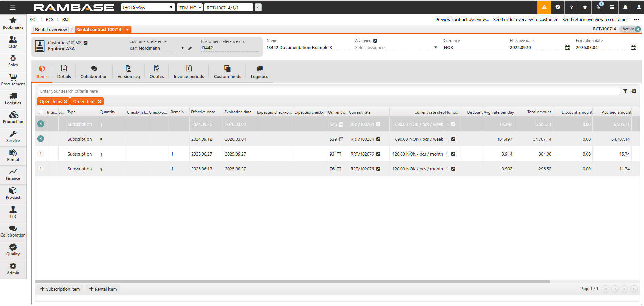Open the Collaboration module in sidebar

[13, 231]
